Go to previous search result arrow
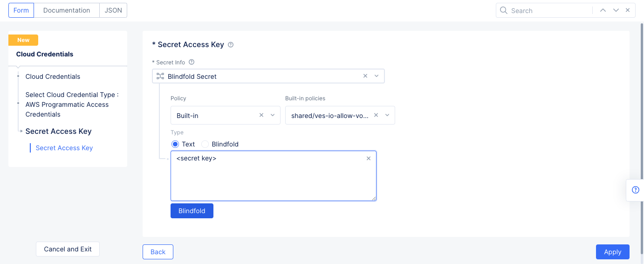This screenshot has width=644, height=264. 603,10
